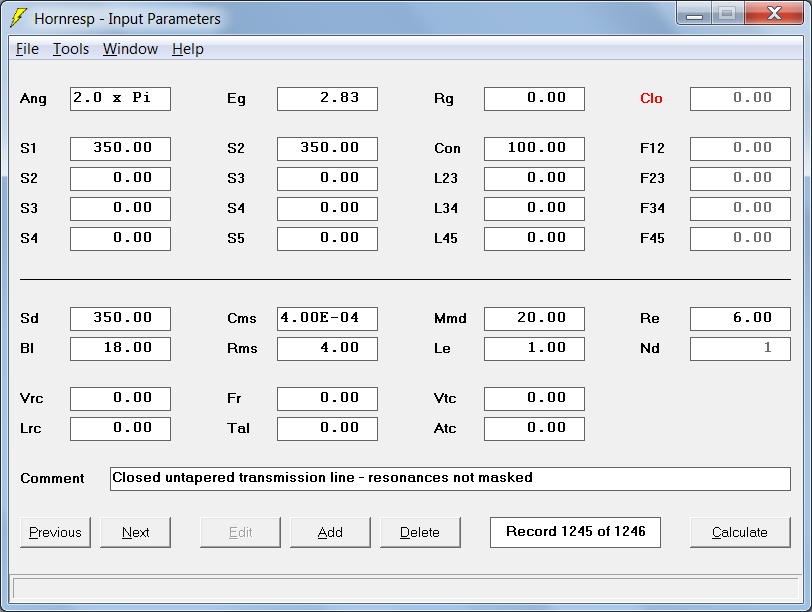Click the Record 1245 of 1246 box
812x612 pixels.
(575, 532)
